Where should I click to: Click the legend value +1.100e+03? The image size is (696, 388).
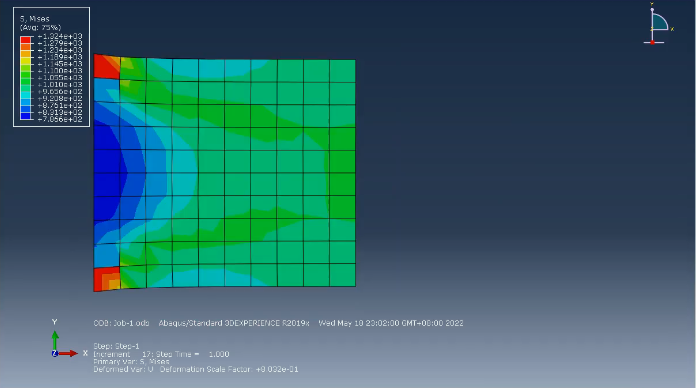pos(60,71)
